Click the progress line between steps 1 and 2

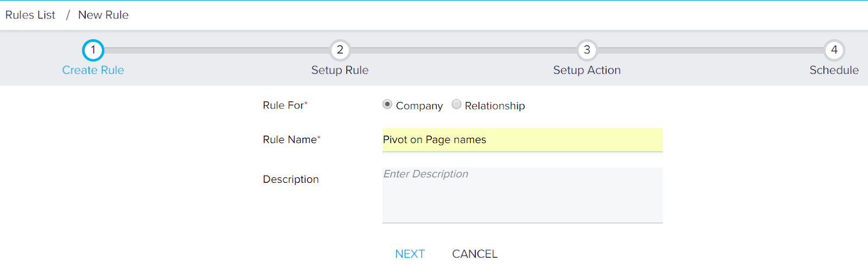(x=217, y=50)
